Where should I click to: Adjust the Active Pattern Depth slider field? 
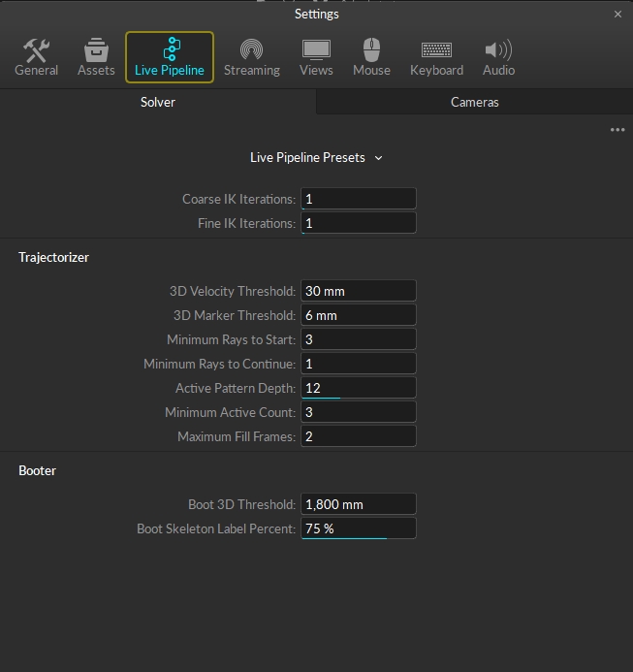tap(358, 388)
